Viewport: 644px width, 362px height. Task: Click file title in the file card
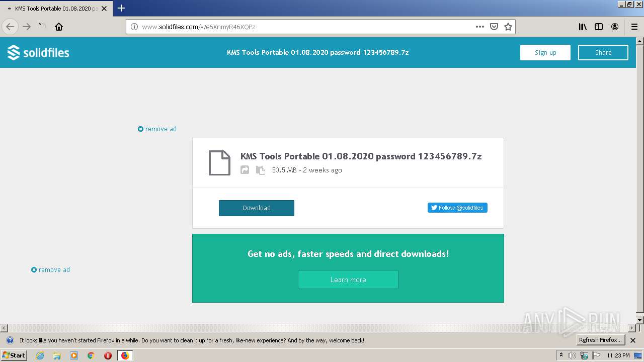(361, 156)
